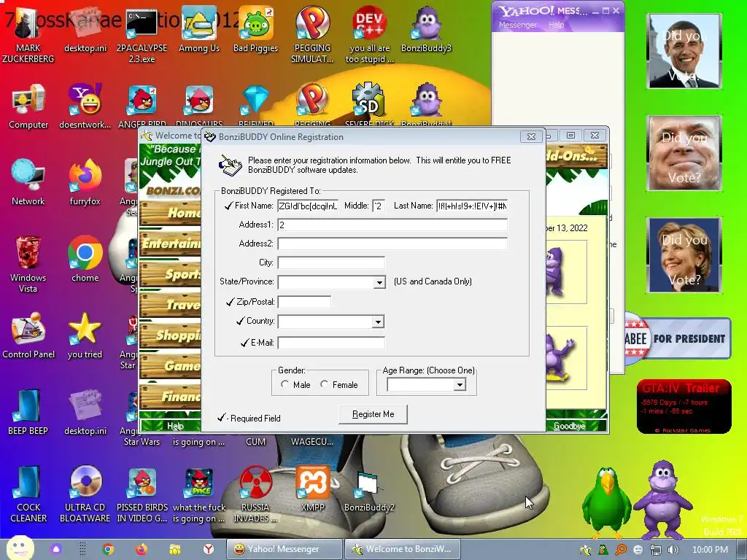Open the RUSSIA INVADES desktop icon
Image resolution: width=747 pixels, height=560 pixels.
(255, 495)
